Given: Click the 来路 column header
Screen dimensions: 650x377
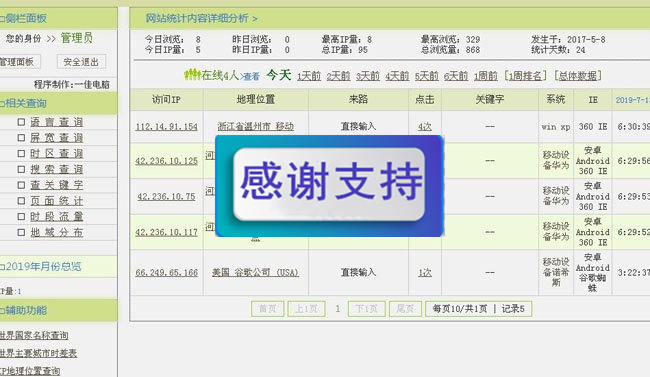Looking at the screenshot, I should pyautogui.click(x=358, y=100).
